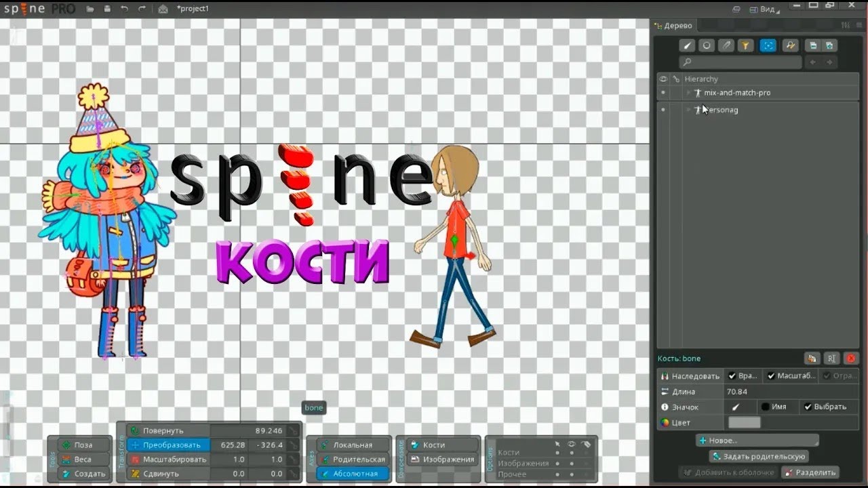Select the Поза tool
The image size is (868, 488).
(83, 445)
